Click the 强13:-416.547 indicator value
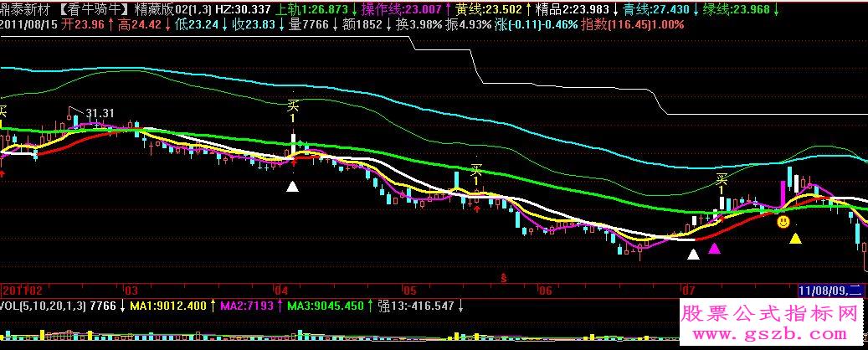The image size is (868, 350). [416, 306]
